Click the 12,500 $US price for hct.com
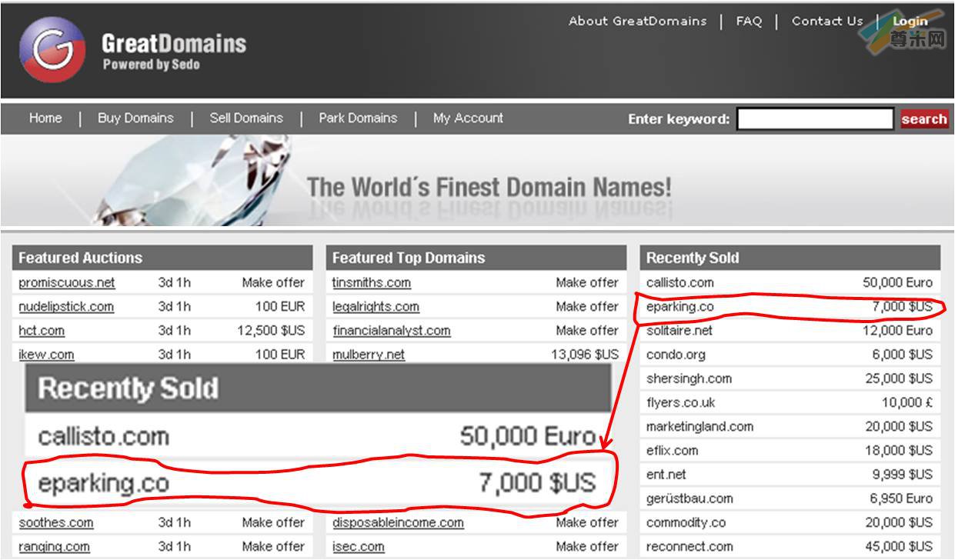This screenshot has height=560, width=955. click(271, 331)
